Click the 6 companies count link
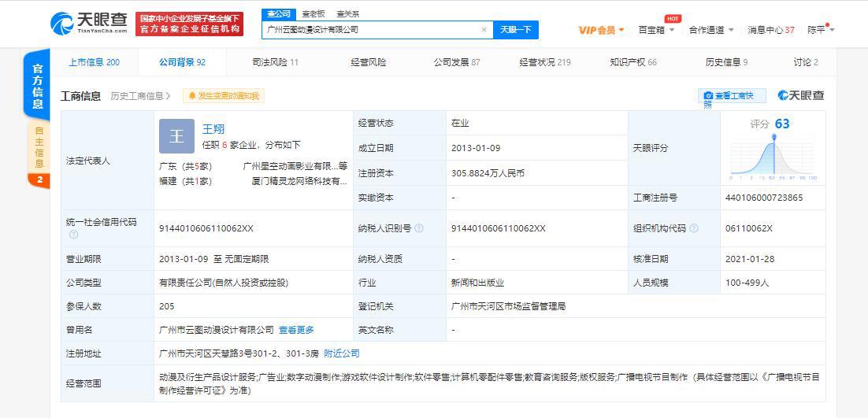The image size is (868, 418). [224, 146]
